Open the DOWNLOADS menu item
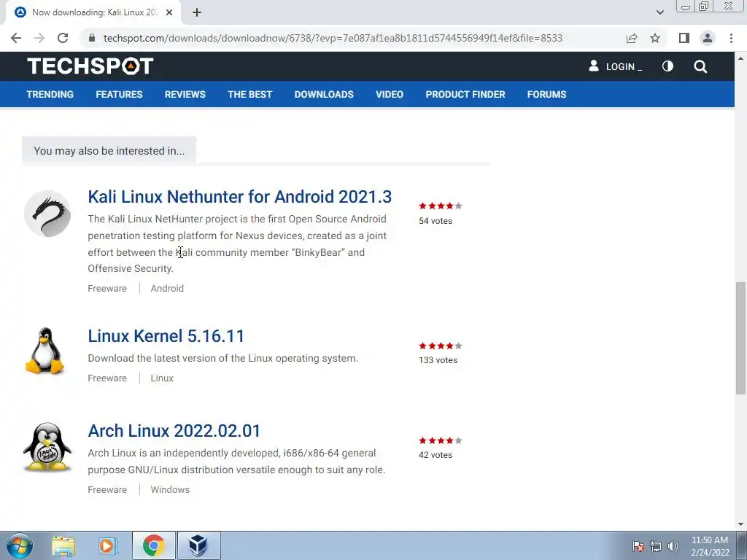Viewport: 747px width, 560px height. tap(324, 94)
